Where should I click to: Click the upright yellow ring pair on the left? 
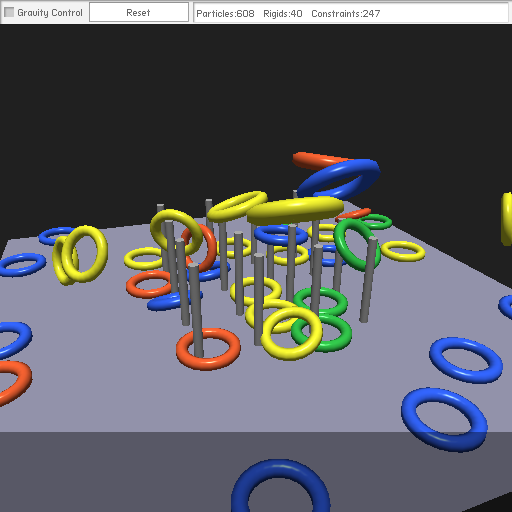(79, 255)
